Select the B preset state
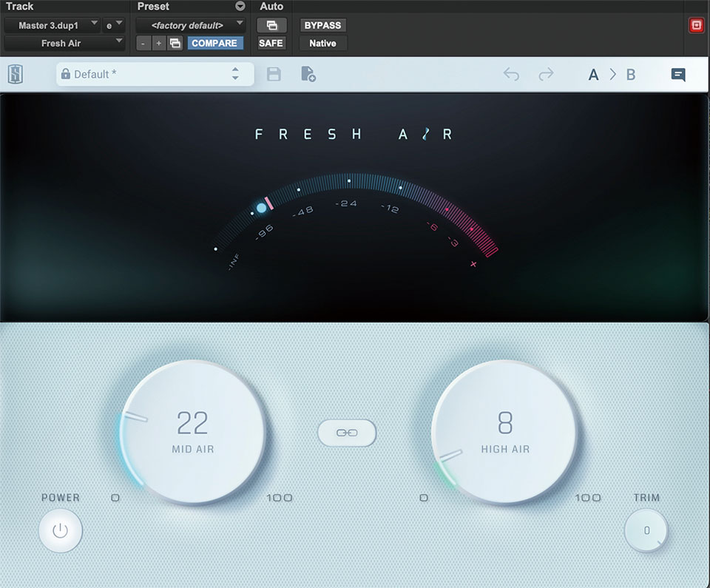Viewport: 710px width, 588px height. point(631,75)
